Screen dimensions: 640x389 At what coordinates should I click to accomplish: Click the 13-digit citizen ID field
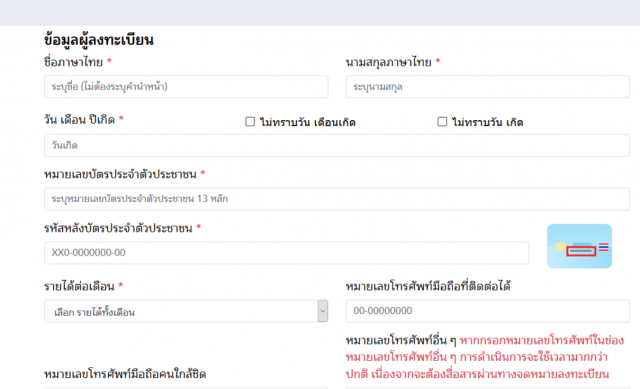(x=337, y=199)
